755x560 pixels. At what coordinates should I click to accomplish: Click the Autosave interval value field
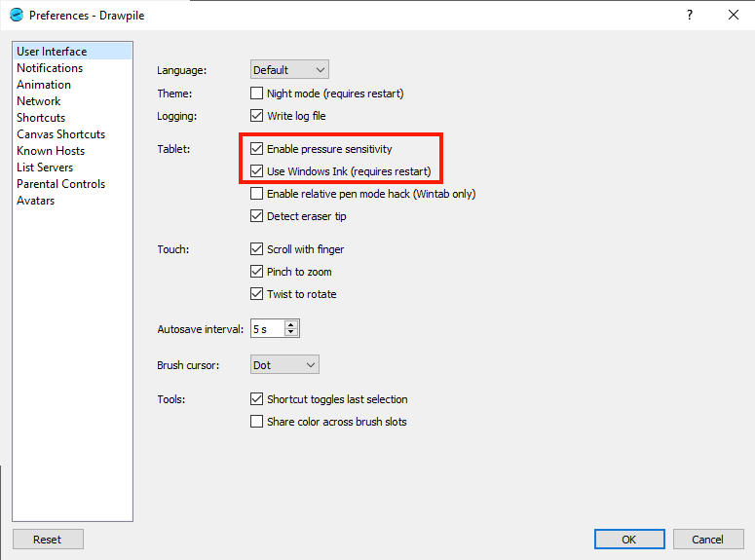(268, 329)
